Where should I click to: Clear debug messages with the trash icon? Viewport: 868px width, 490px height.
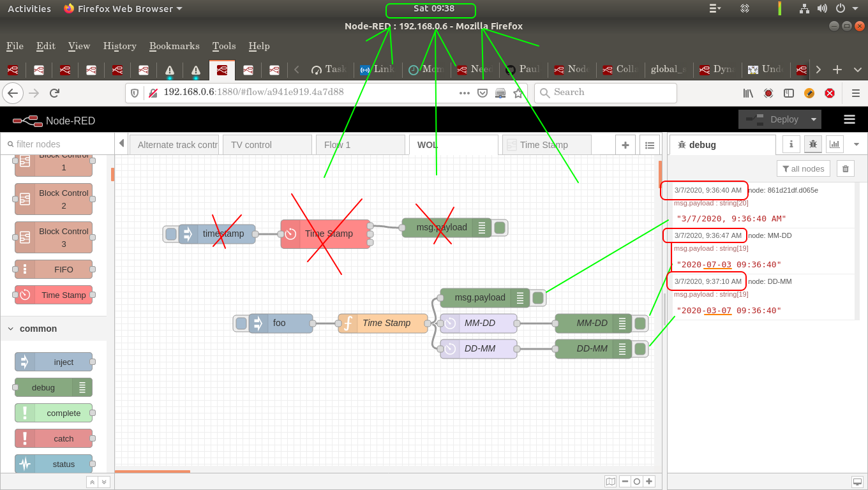click(x=845, y=168)
